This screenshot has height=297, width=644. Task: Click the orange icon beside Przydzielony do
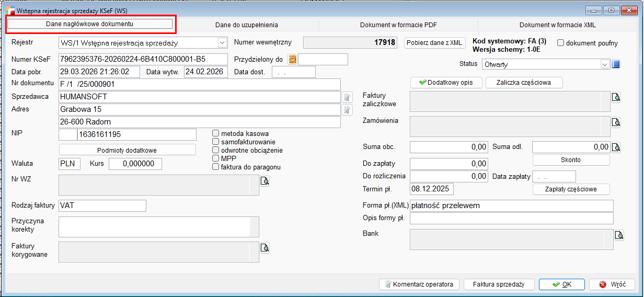(x=292, y=60)
